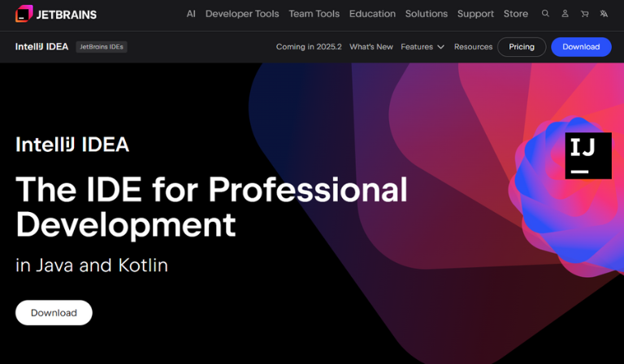Click the 'The IDE for Professional Development' headline
The width and height of the screenshot is (624, 364).
[x=211, y=207]
